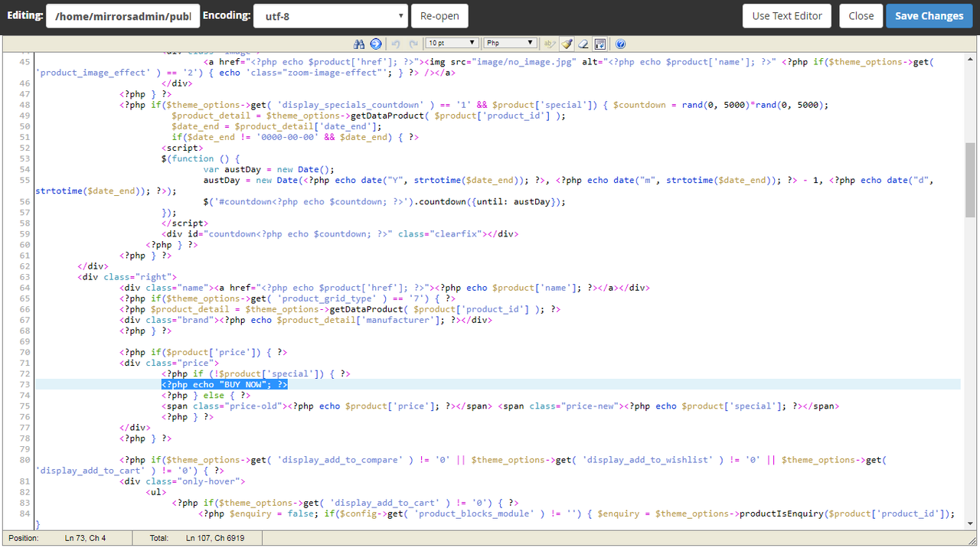The height and width of the screenshot is (551, 980).
Task: Click the opening script tag on line 52
Action: (x=182, y=148)
